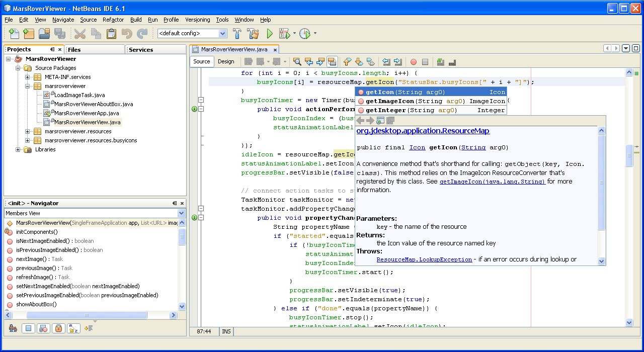
Task: Toggle Show Non-Public Members lock filter
Action: pyautogui.click(x=59, y=328)
